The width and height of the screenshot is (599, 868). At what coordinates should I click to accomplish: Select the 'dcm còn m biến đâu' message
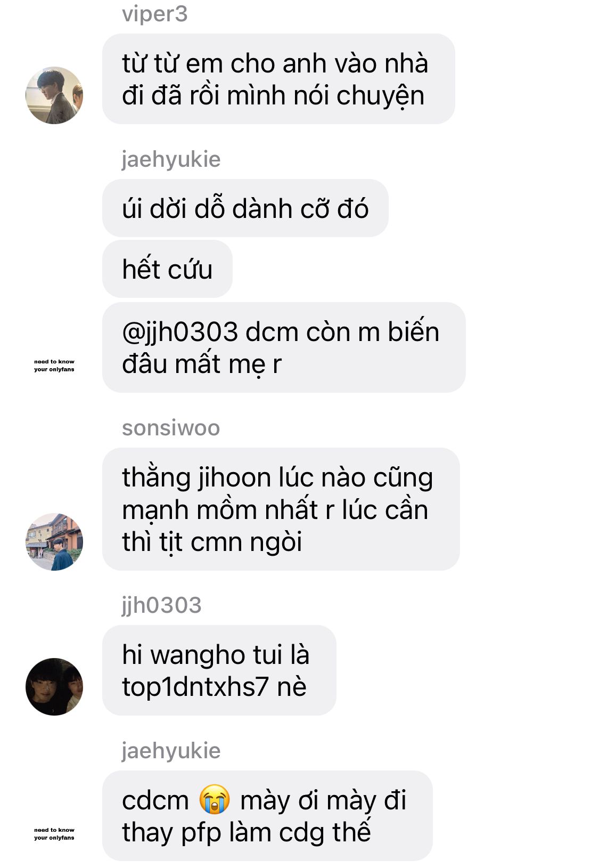284,347
